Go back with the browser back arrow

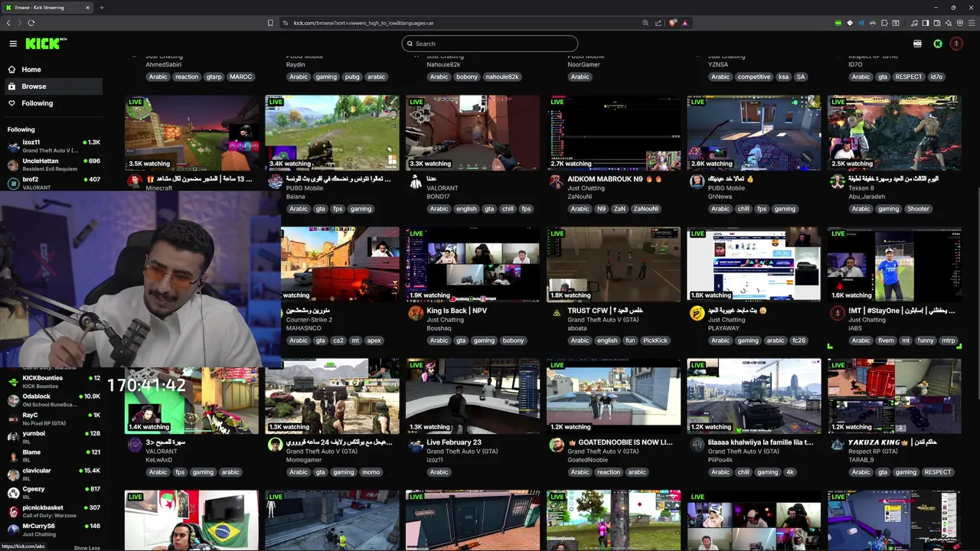[9, 23]
